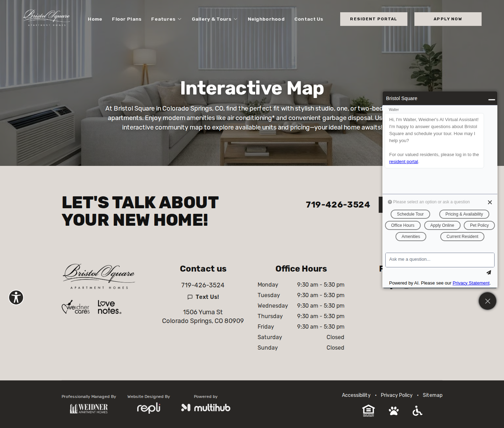The image size is (504, 428).
Task: Select the Pricing & Availability chat option
Action: pyautogui.click(x=464, y=214)
